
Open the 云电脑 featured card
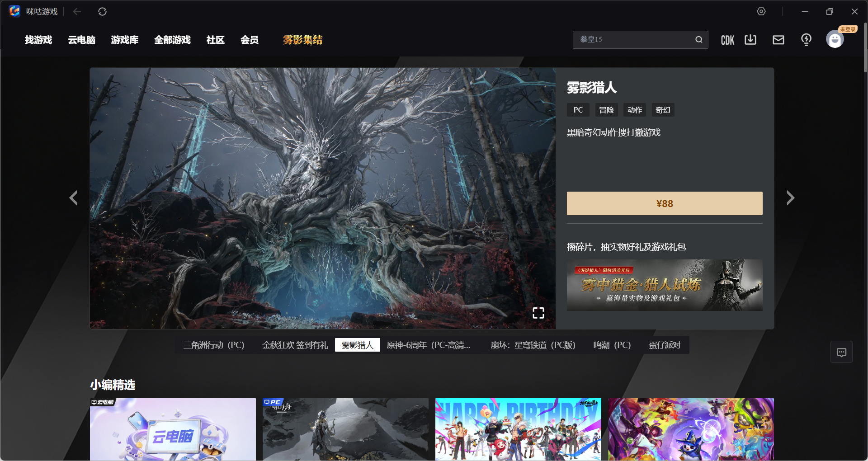(173, 429)
